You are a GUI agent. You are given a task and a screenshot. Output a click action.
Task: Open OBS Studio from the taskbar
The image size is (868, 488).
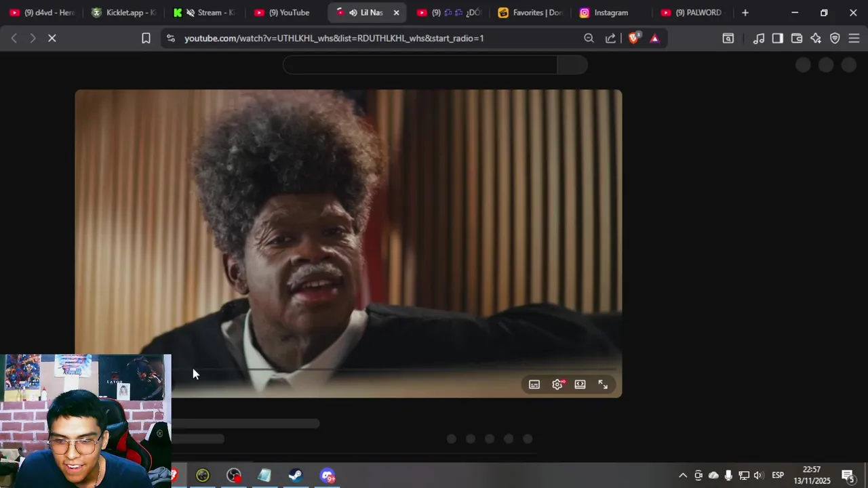(x=233, y=475)
